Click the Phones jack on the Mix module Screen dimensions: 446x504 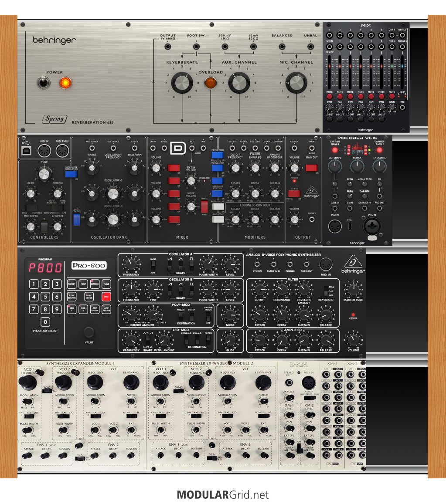[x=402, y=47]
